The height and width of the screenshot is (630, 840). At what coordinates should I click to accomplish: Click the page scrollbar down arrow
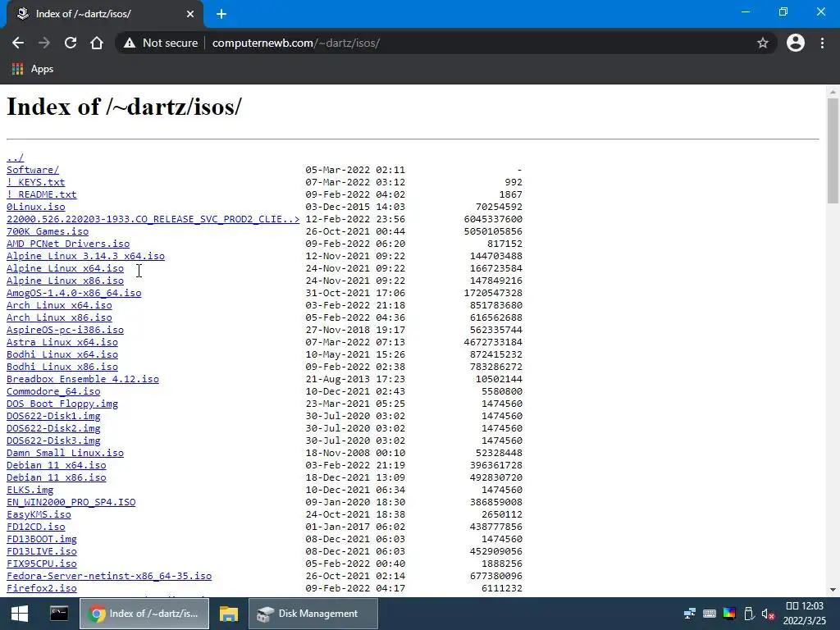tap(833, 590)
